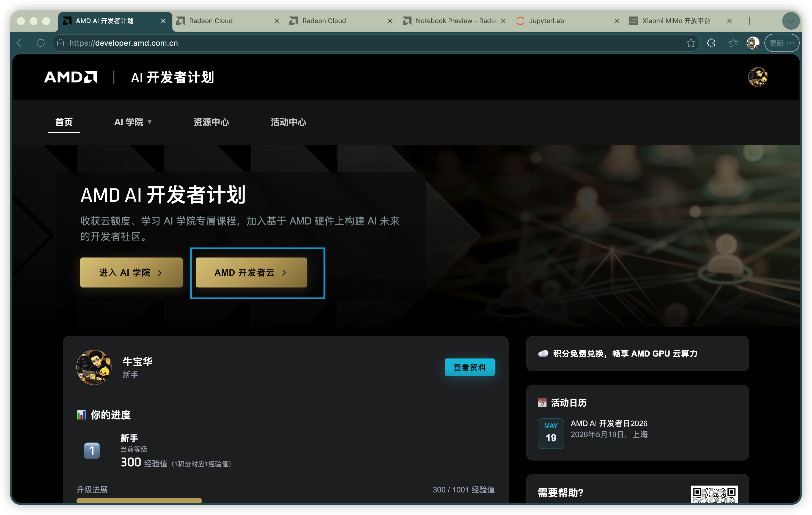This screenshot has height=515, width=812.
Task: Reload the page with refresh icon
Action: point(41,43)
